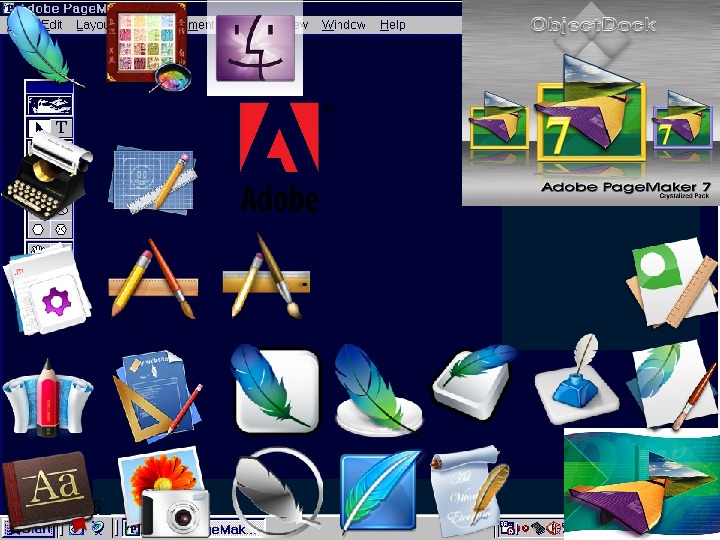Screen dimensions: 720x540
Task: Open the Edit menu
Action: coord(51,24)
